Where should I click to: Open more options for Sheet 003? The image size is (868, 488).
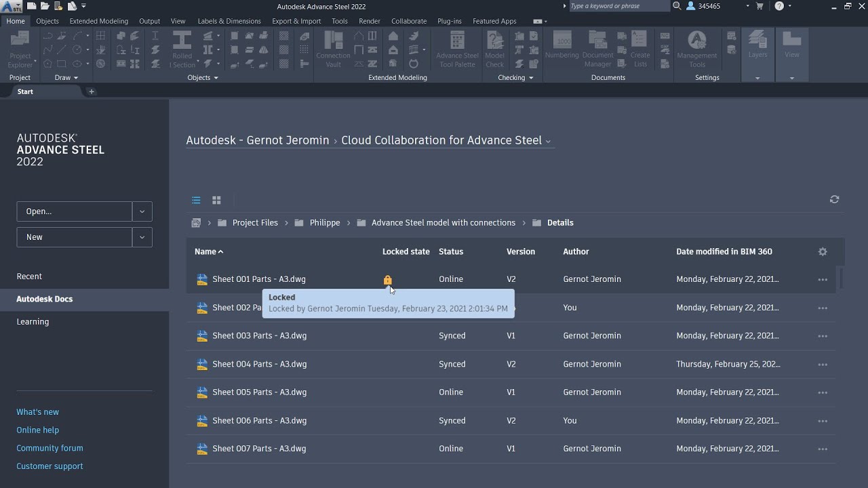823,336
